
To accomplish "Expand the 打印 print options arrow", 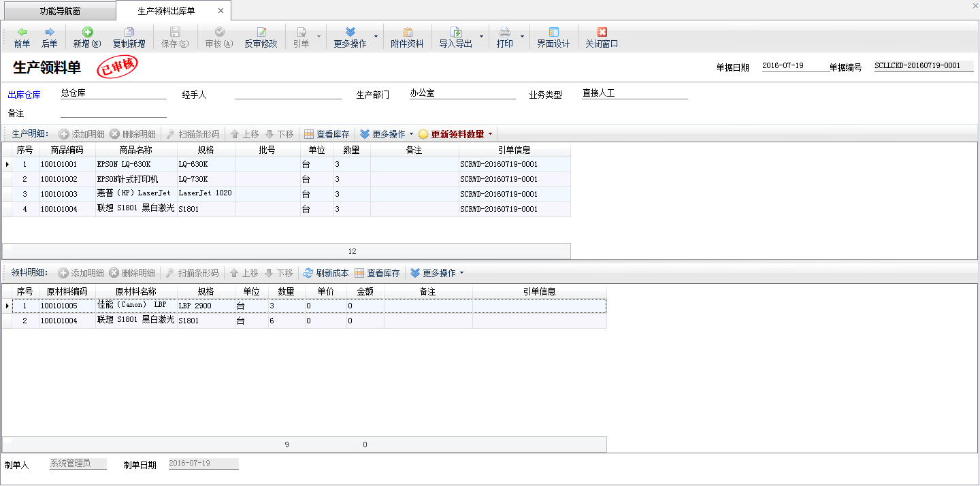I will pyautogui.click(x=522, y=37).
